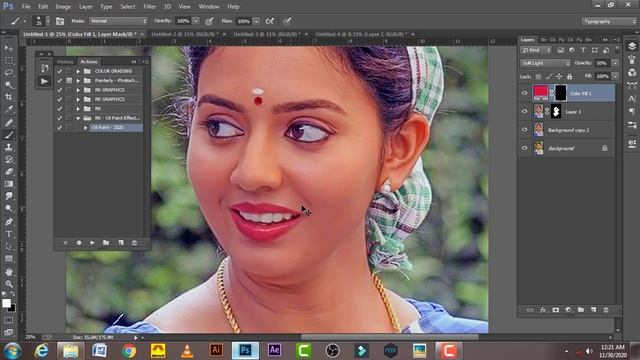Open the Layer menu
Viewport: 640px width, 360px height.
pyautogui.click(x=85, y=7)
